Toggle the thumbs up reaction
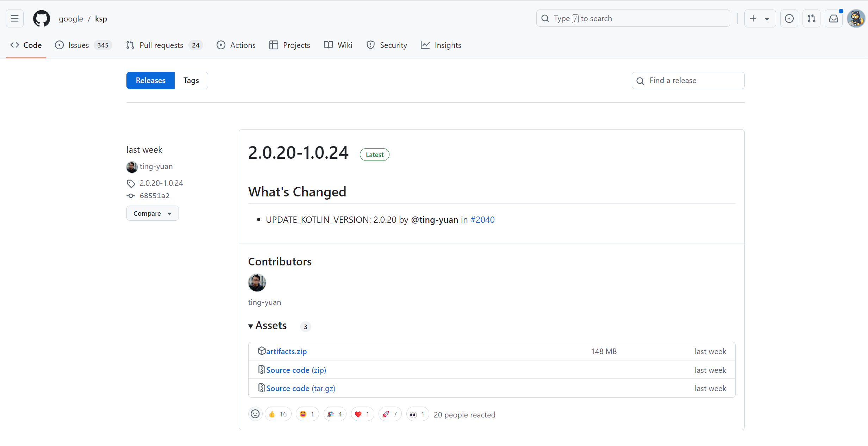 point(278,414)
